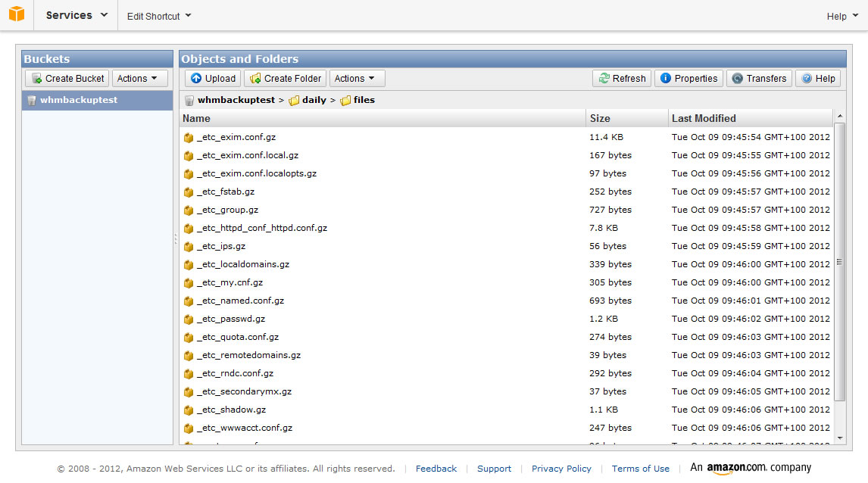Go to whmbackuptest in the breadcrumb
868x483 pixels.
click(x=236, y=100)
